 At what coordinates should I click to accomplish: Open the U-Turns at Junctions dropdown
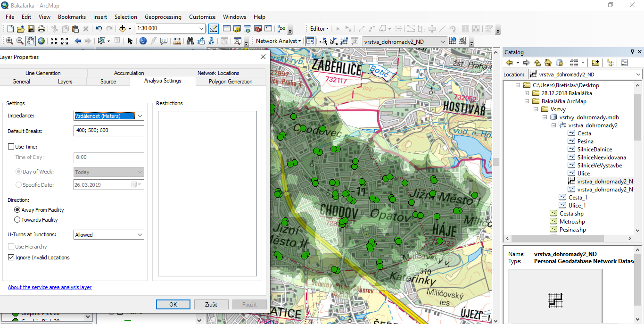tap(140, 235)
